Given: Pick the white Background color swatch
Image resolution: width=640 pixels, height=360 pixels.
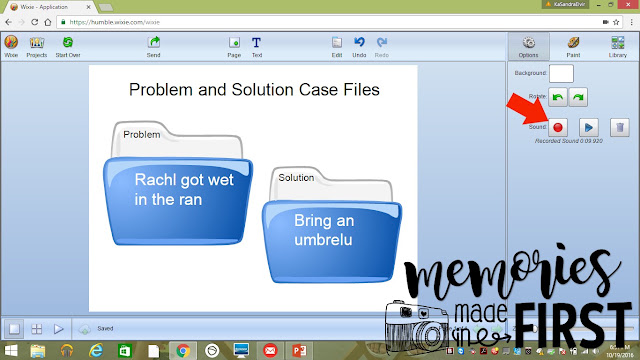Looking at the screenshot, I should [561, 73].
